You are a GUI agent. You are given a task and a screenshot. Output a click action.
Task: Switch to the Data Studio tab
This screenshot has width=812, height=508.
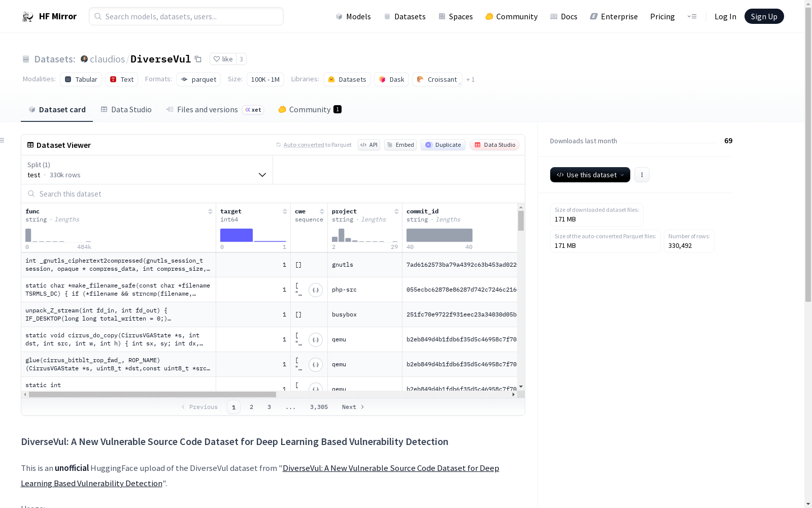126,110
